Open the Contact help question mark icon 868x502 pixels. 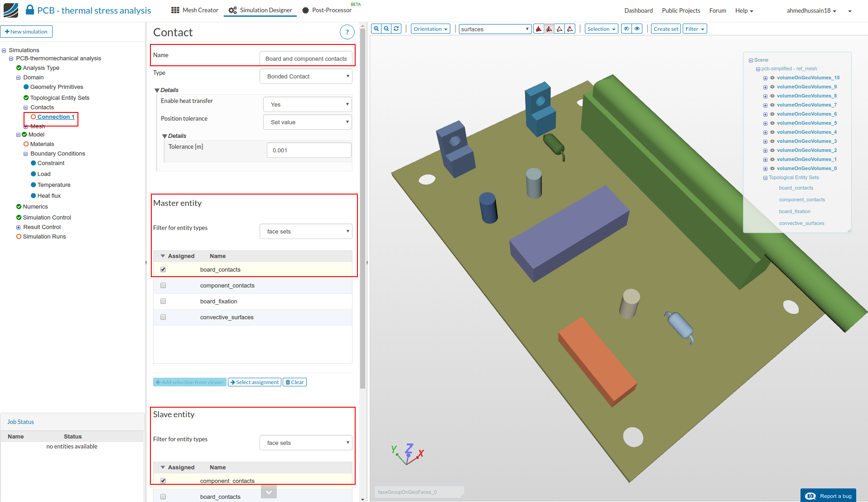(x=347, y=32)
